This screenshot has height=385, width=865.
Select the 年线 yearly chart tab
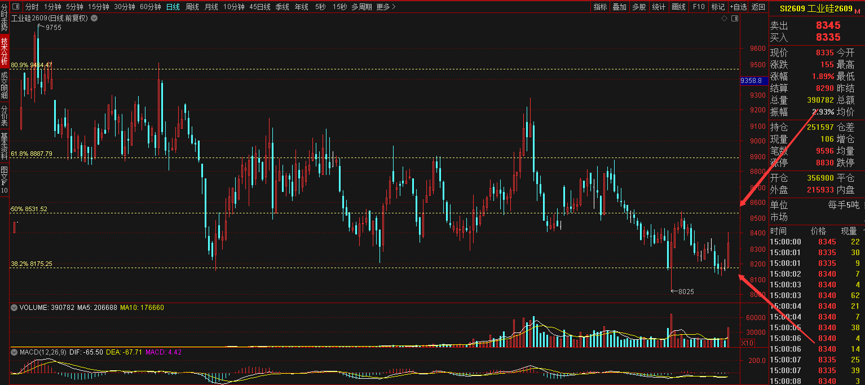click(301, 7)
